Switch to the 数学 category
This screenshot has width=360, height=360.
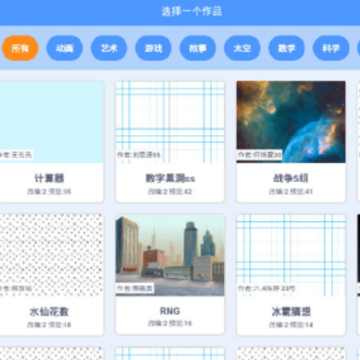(x=286, y=48)
